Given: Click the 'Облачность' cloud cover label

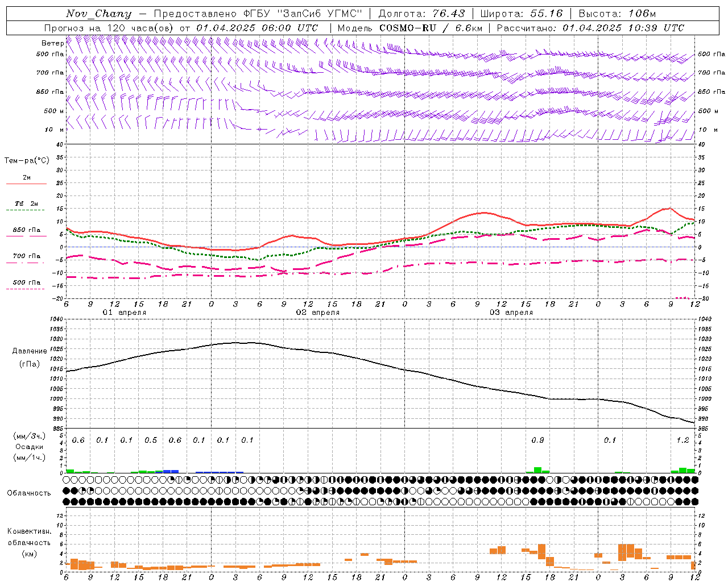Looking at the screenshot, I should [x=29, y=493].
